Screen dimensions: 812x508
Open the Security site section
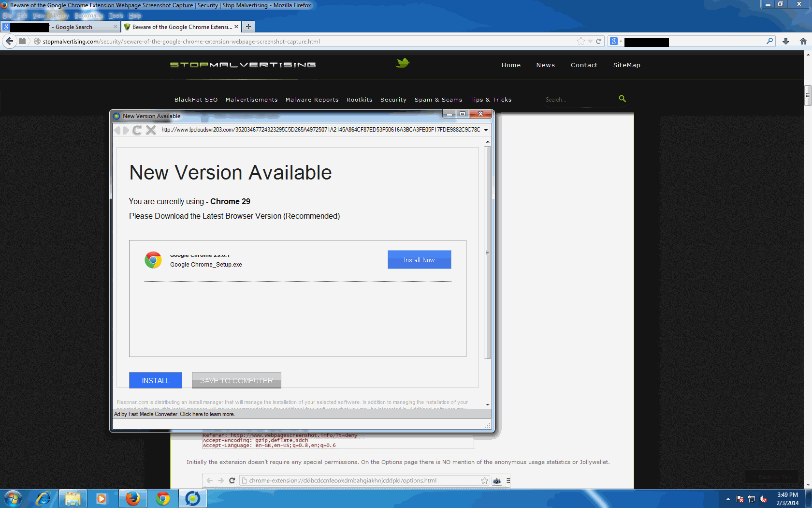click(x=393, y=100)
